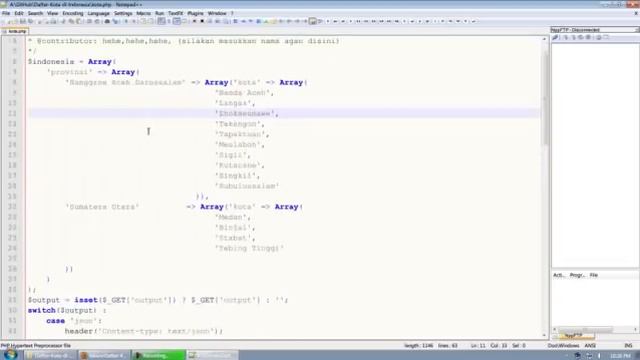Image resolution: width=640 pixels, height=360 pixels.
Task: Click the Save All toolbar icon
Action: coord(31,21)
